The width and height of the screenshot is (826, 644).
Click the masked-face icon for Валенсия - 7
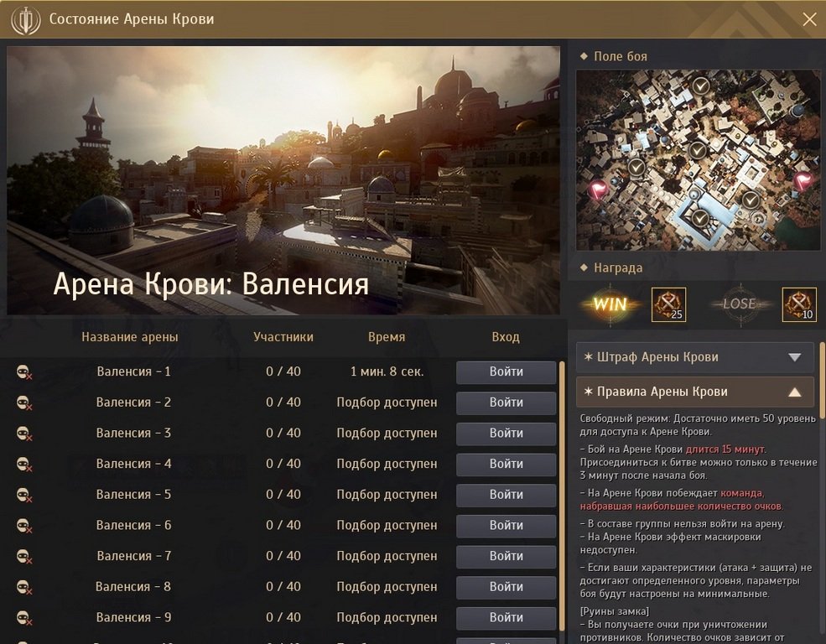click(x=24, y=557)
